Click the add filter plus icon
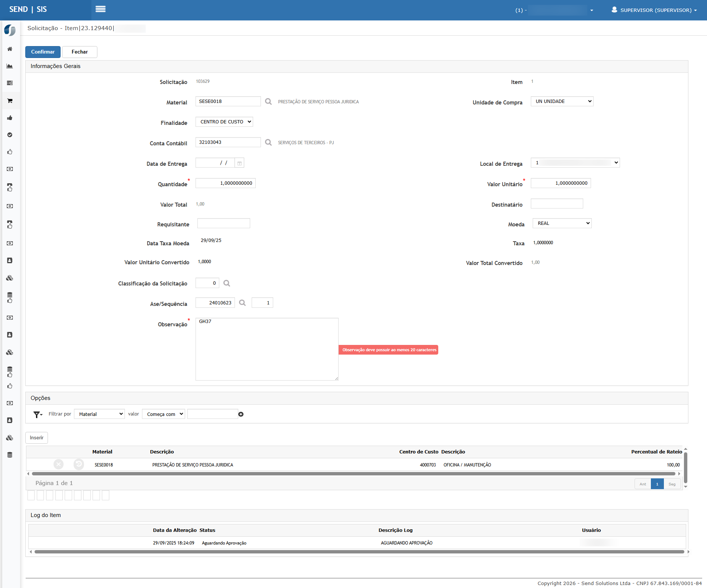The height and width of the screenshot is (588, 707). click(241, 414)
